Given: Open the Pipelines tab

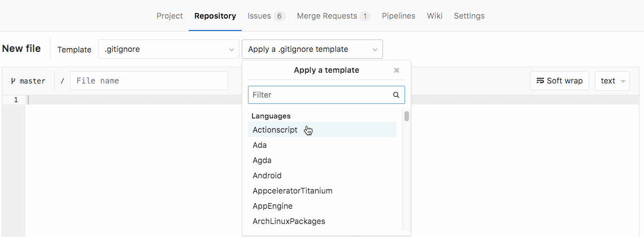Looking at the screenshot, I should pyautogui.click(x=398, y=16).
